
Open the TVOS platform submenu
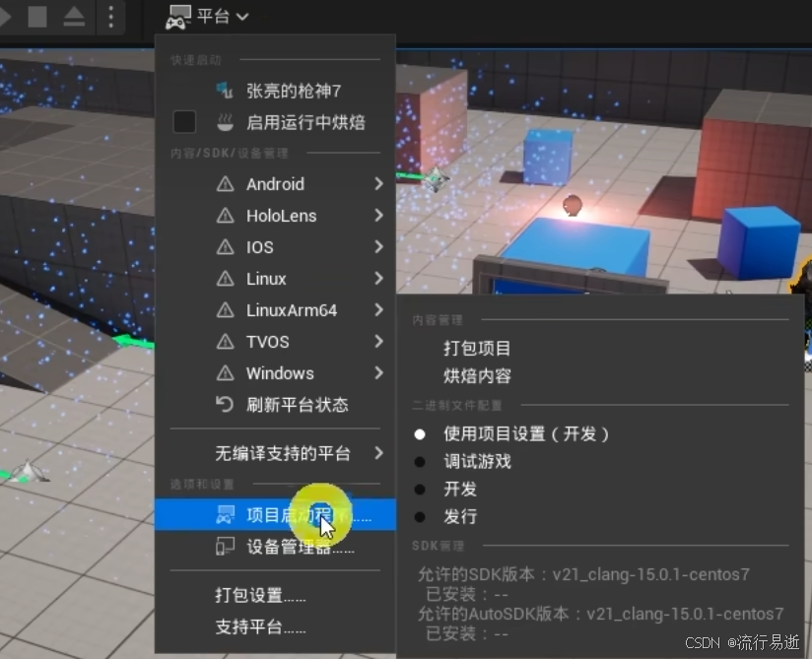click(276, 342)
